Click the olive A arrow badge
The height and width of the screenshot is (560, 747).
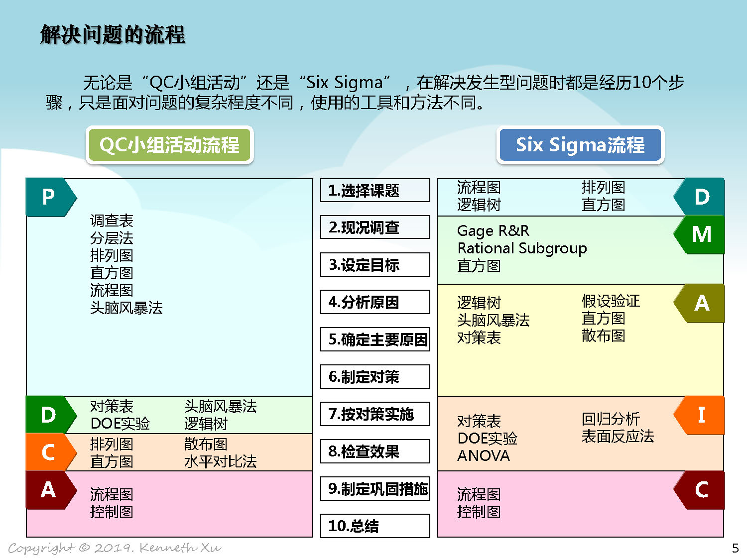pos(700,303)
